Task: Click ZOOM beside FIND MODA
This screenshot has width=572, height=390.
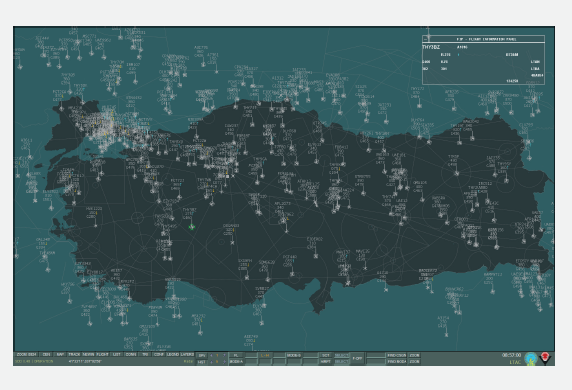Action: coord(414,362)
